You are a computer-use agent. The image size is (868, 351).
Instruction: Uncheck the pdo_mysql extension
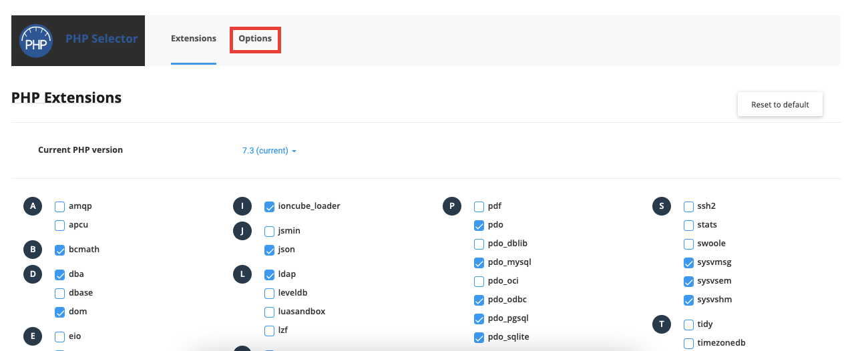click(479, 263)
